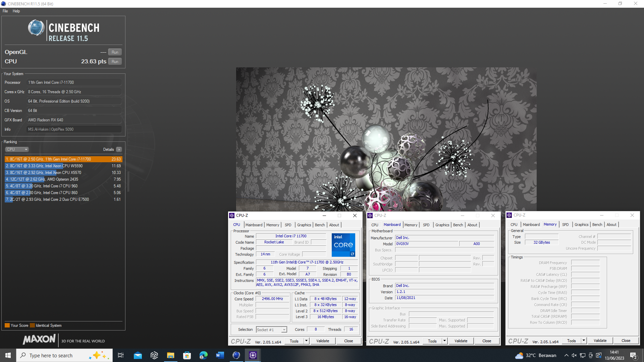Open the CPU ranking dropdown
This screenshot has height=362, width=644.
(17, 149)
